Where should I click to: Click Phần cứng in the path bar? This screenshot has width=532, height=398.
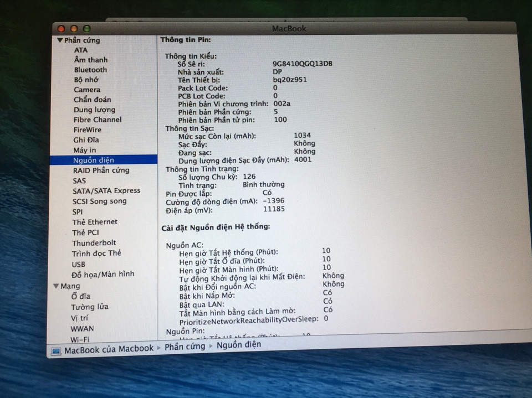(185, 347)
